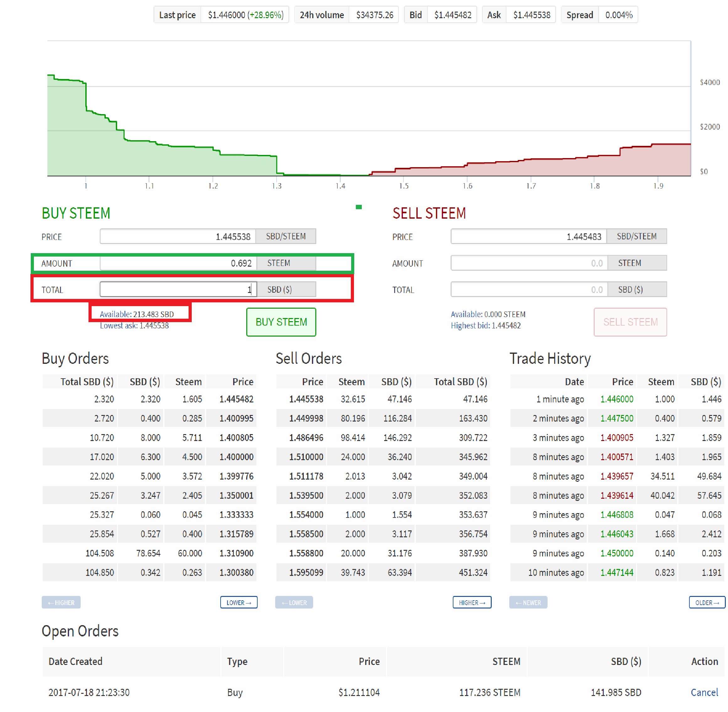Click trade history price 1.446043
728x712 pixels.
coord(617,534)
